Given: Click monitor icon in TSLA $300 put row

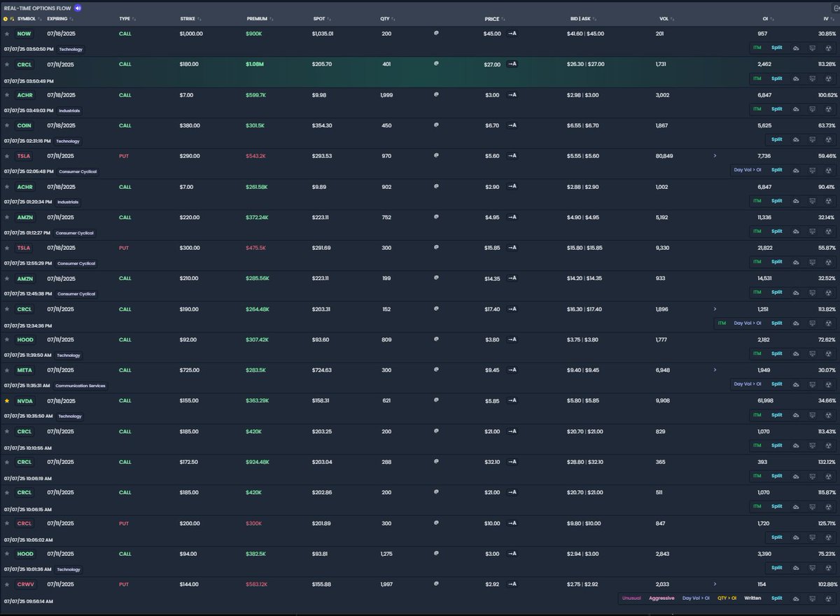Looking at the screenshot, I should (x=812, y=262).
